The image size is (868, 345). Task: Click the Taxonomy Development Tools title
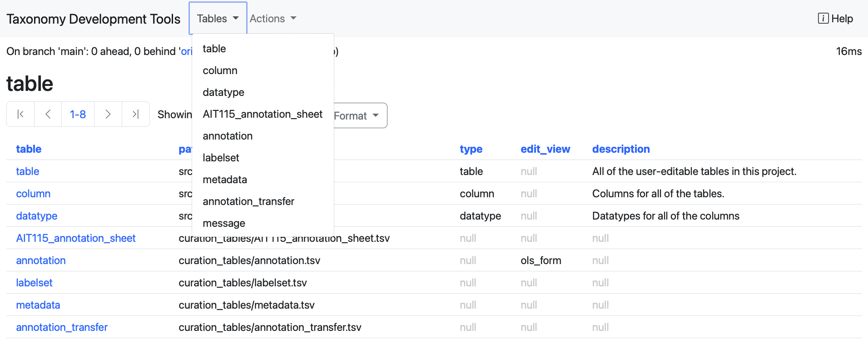tap(93, 19)
